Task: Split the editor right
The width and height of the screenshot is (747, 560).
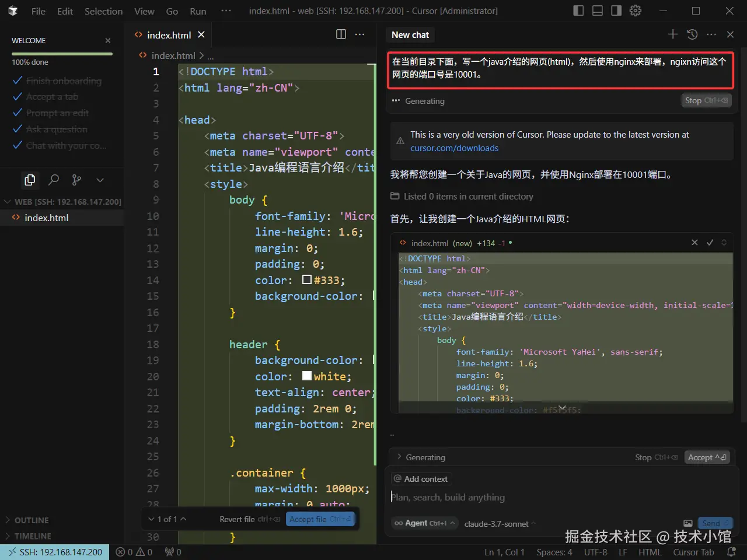Action: (341, 34)
